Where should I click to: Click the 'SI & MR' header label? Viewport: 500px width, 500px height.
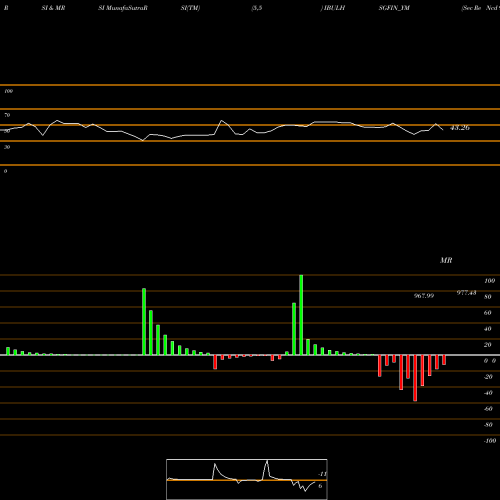(x=53, y=8)
